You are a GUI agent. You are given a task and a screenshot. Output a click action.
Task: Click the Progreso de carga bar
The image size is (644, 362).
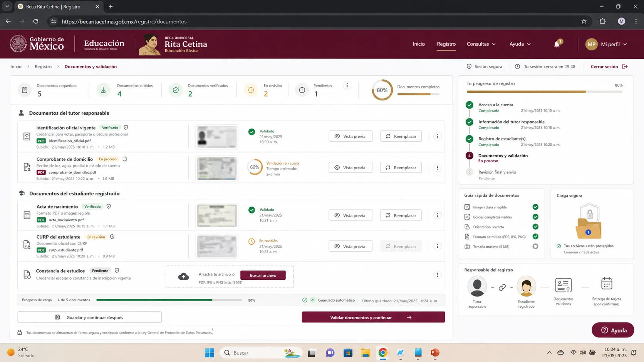tap(169, 300)
